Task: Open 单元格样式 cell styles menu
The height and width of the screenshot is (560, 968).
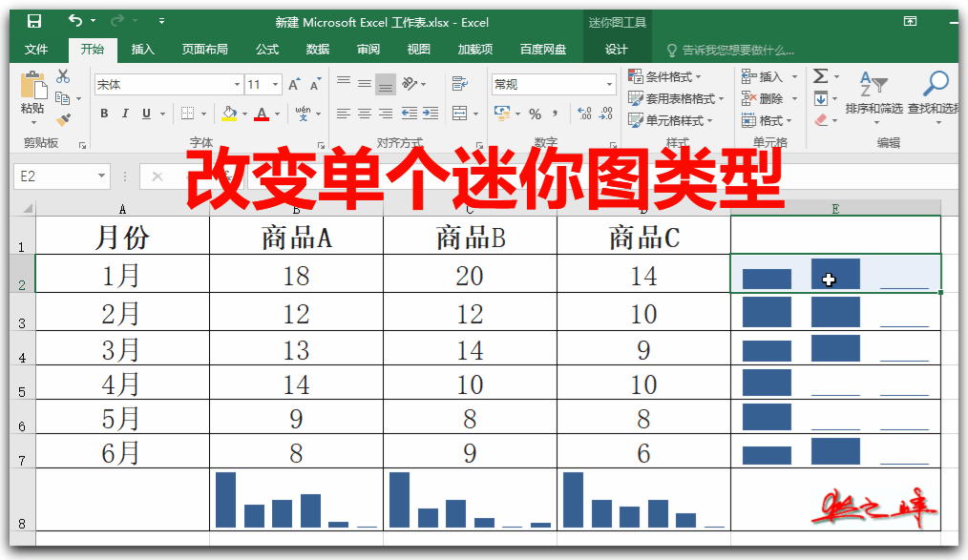Action: (x=670, y=120)
